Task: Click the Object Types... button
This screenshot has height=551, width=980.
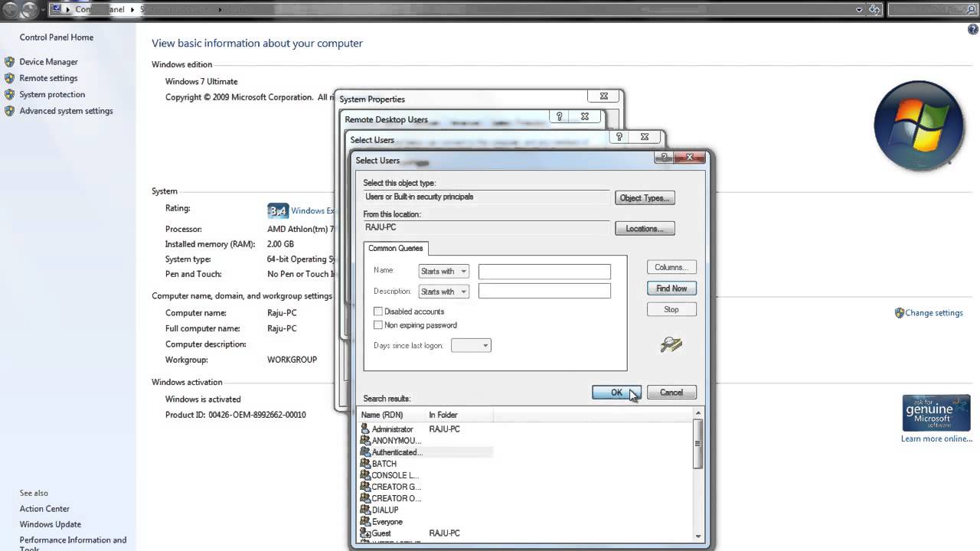Action: (645, 198)
